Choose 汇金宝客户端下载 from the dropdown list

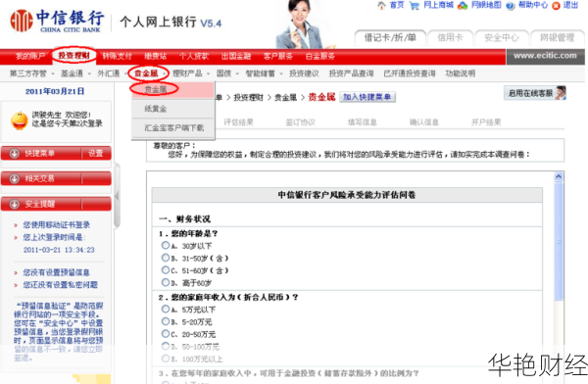tap(172, 128)
